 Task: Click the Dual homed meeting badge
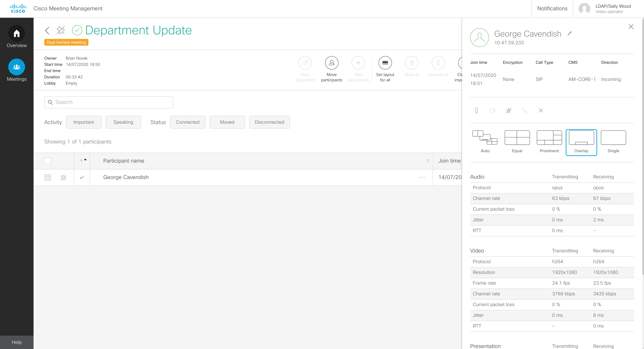66,42
